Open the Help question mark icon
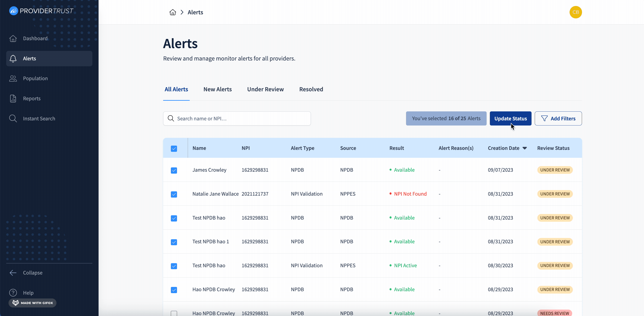The height and width of the screenshot is (316, 644). pyautogui.click(x=13, y=292)
